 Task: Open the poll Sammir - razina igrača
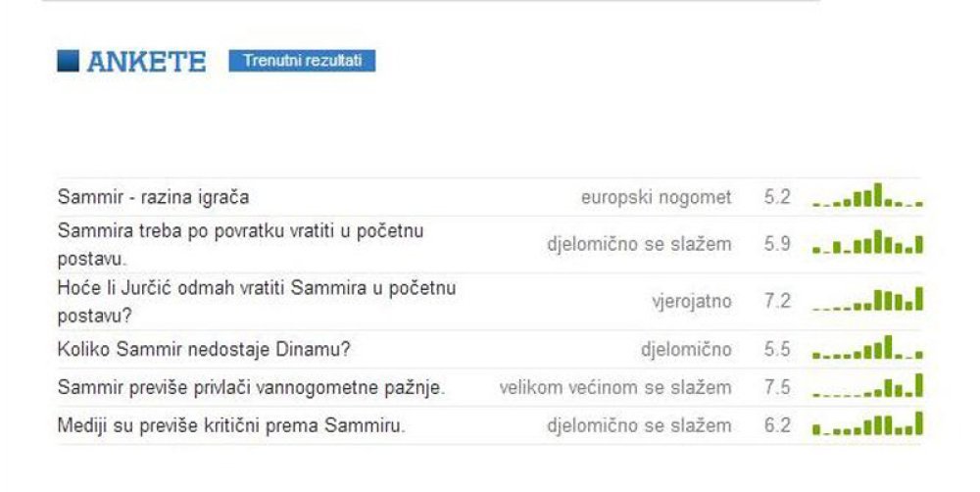point(153,198)
